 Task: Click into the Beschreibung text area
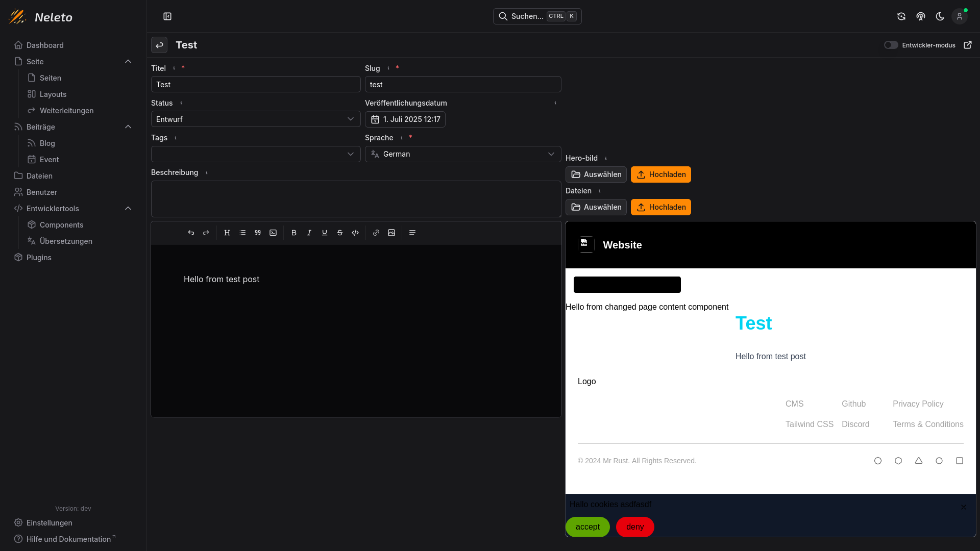[x=356, y=199]
